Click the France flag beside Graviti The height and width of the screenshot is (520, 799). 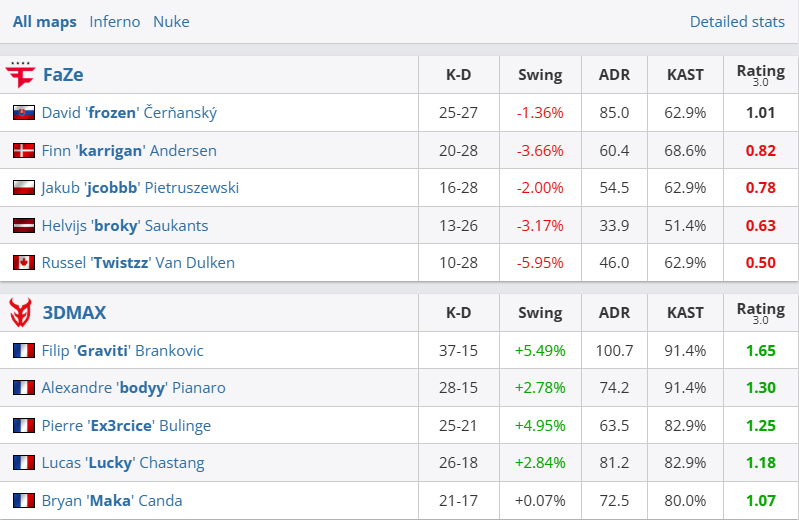pyautogui.click(x=24, y=351)
